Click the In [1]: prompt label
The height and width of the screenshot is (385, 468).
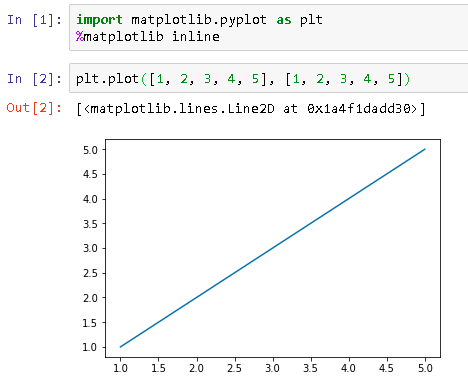coord(35,20)
